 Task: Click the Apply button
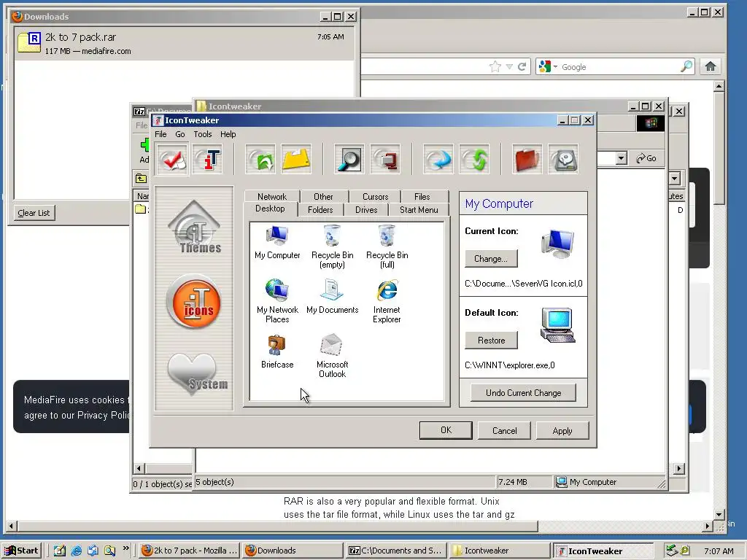[562, 430]
